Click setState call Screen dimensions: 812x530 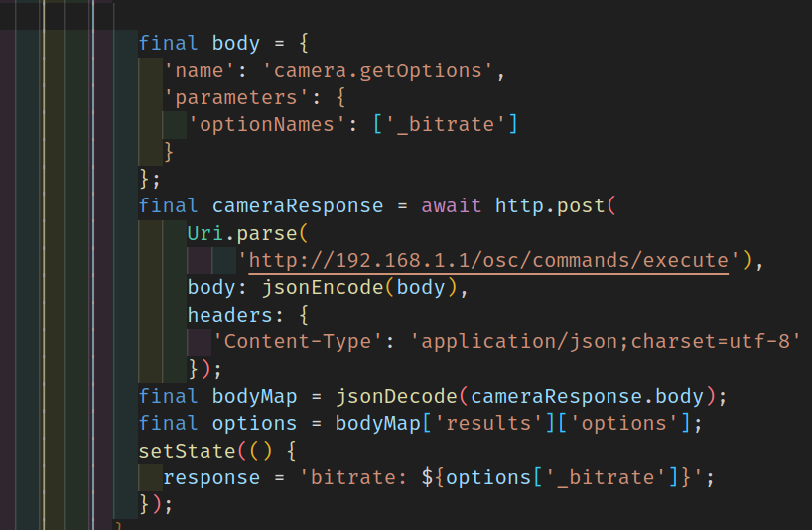point(187,451)
